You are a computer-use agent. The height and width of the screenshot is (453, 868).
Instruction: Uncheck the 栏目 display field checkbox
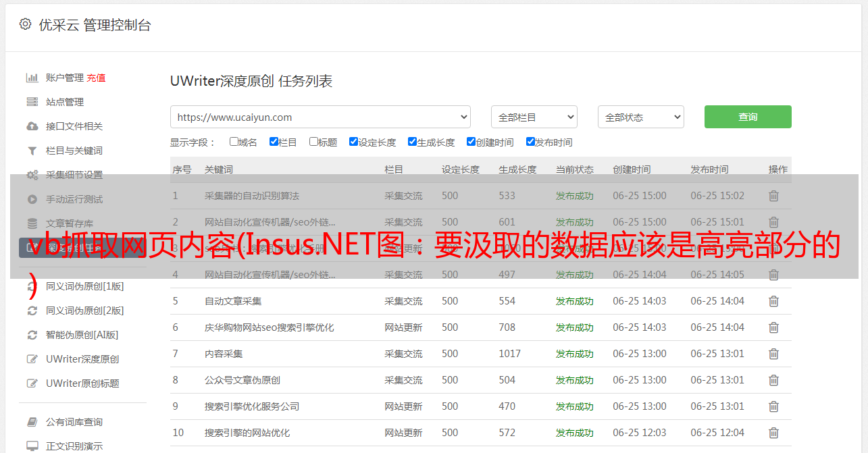(274, 142)
